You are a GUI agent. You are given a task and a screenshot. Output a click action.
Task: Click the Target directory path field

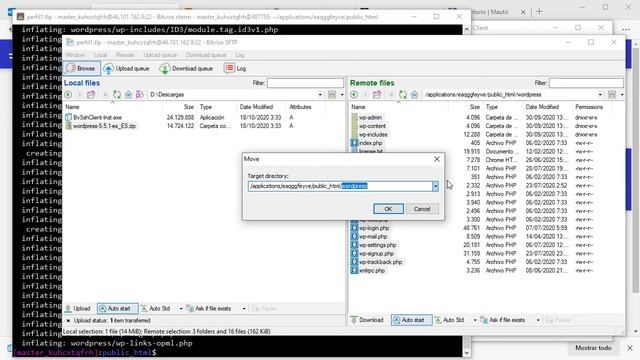click(x=340, y=186)
